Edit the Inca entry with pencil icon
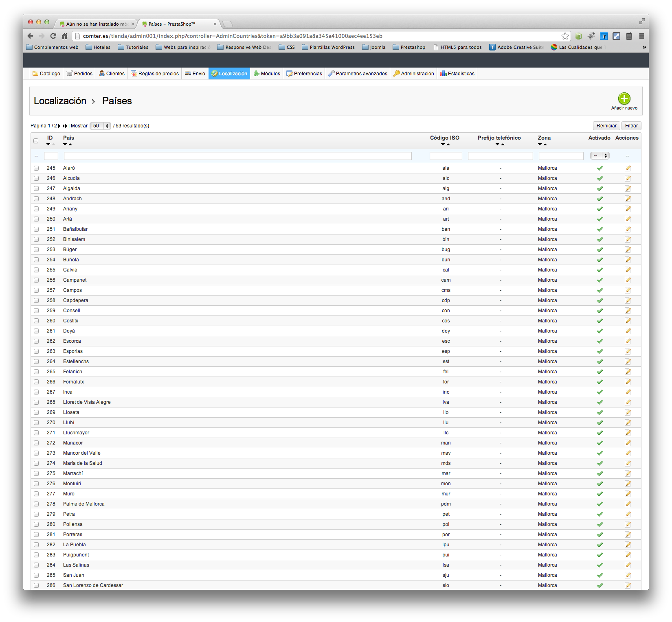 click(628, 392)
